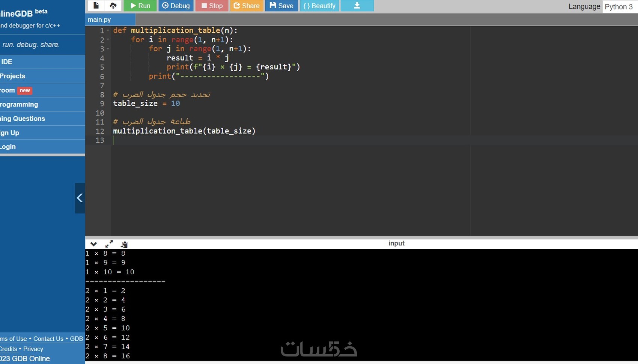Screen dimensions: 638x364
Task: Start the Debug session
Action: [176, 6]
